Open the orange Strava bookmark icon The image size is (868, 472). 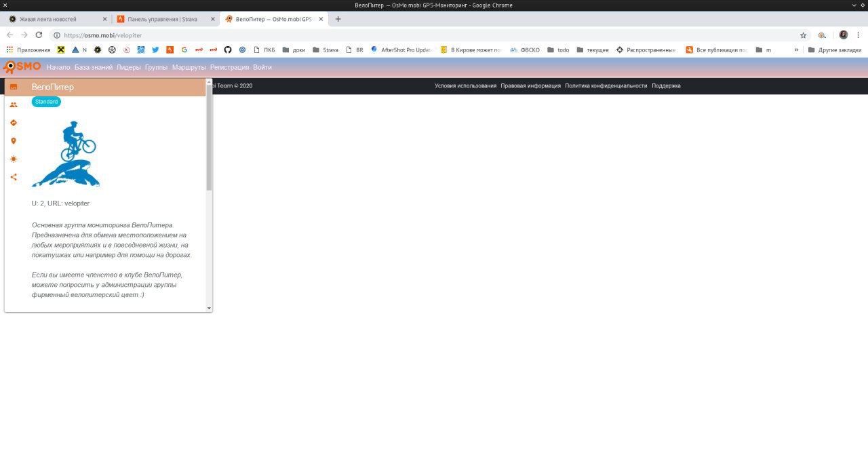(x=170, y=50)
